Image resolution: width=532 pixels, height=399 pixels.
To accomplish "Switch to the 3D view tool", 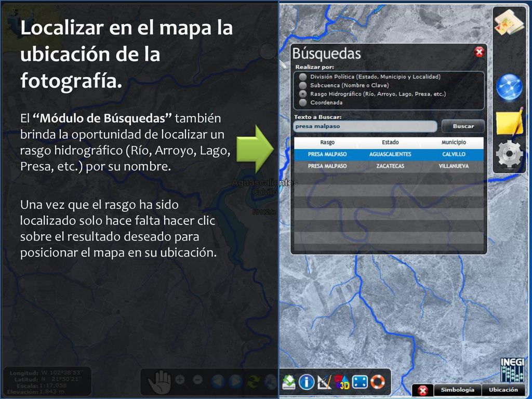I will pyautogui.click(x=342, y=382).
